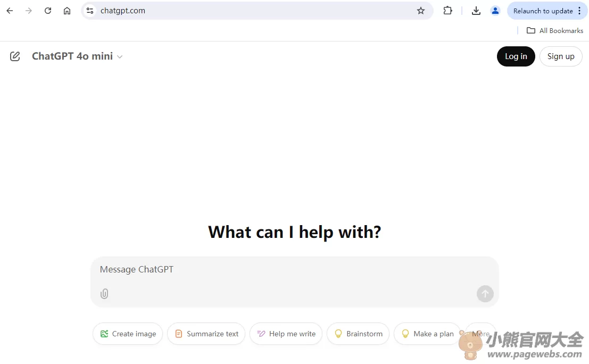The width and height of the screenshot is (589, 364).
Task: Select the Make a plan suggestion
Action: [427, 334]
